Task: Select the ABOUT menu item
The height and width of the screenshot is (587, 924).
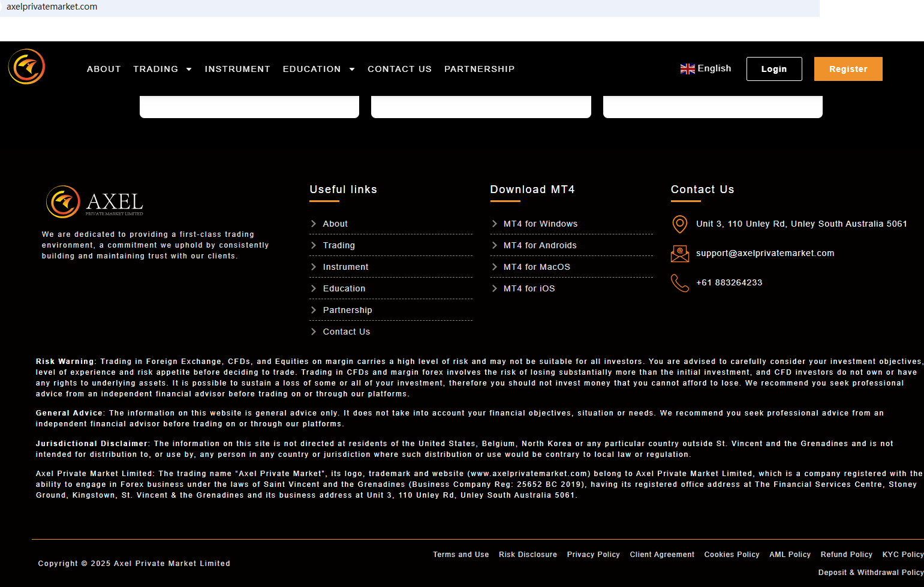Action: click(103, 68)
